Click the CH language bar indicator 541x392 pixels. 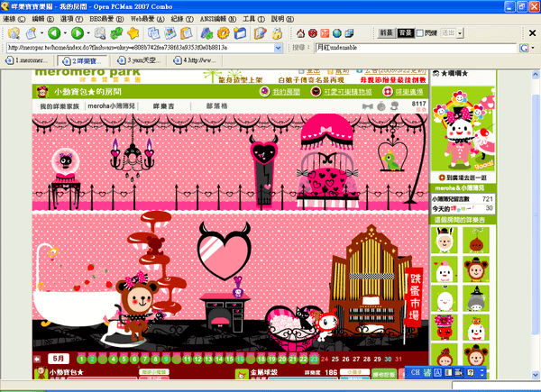[415, 372]
